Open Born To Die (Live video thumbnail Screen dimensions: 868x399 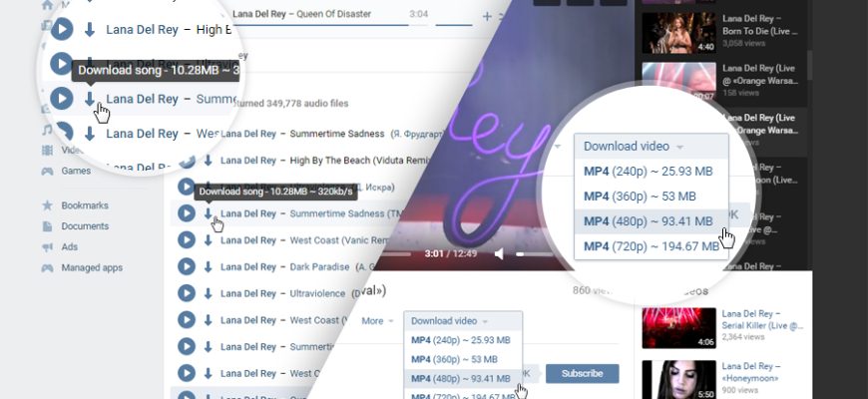[678, 32]
